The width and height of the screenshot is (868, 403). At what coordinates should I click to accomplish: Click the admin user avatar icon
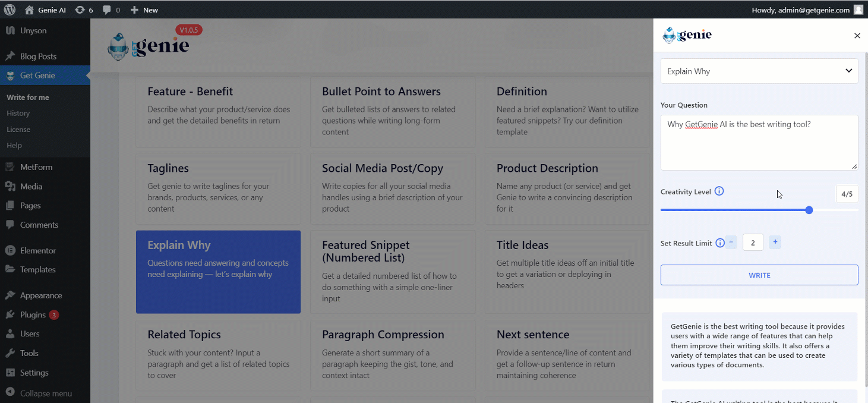858,10
